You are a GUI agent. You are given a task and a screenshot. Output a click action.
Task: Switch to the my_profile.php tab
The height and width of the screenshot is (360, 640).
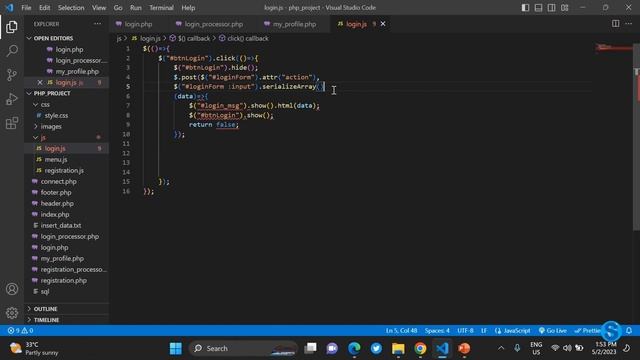point(294,24)
